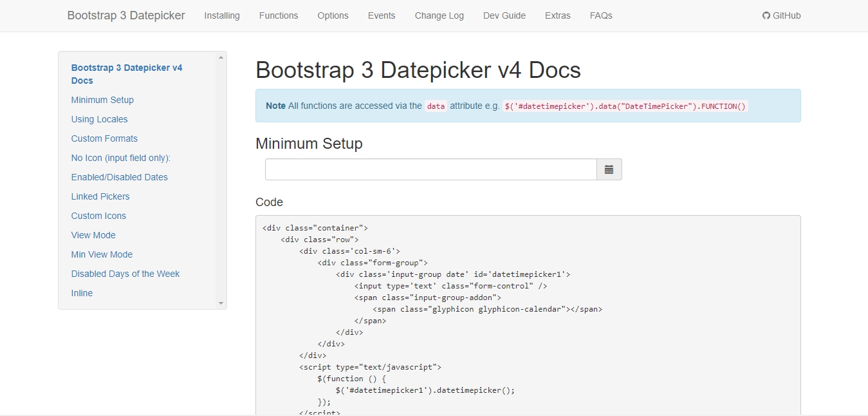868x416 pixels.
Task: Open the Extras page
Action: [557, 15]
